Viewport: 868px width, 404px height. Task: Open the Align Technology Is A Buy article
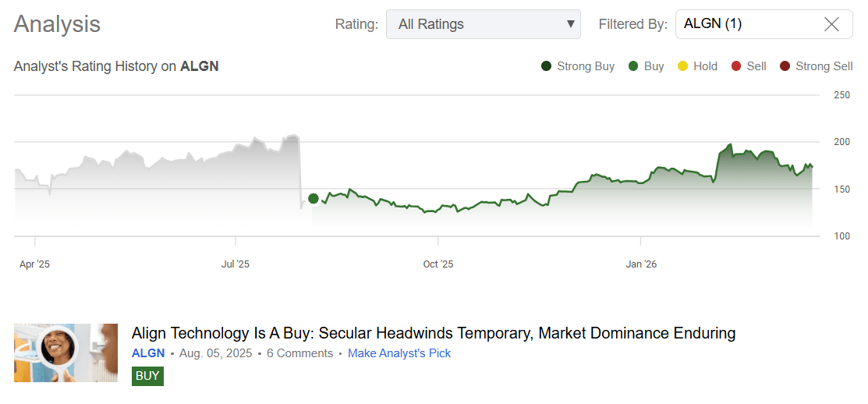pyautogui.click(x=434, y=333)
